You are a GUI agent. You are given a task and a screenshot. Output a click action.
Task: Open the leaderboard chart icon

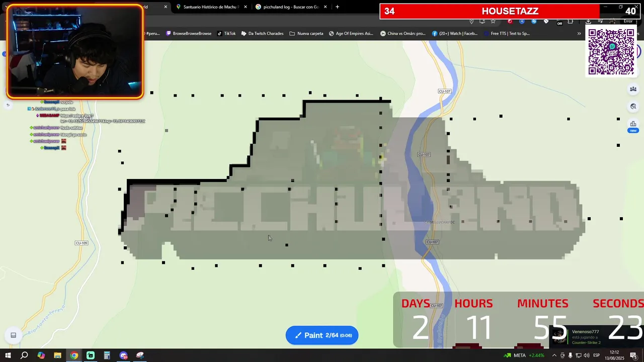pyautogui.click(x=633, y=124)
